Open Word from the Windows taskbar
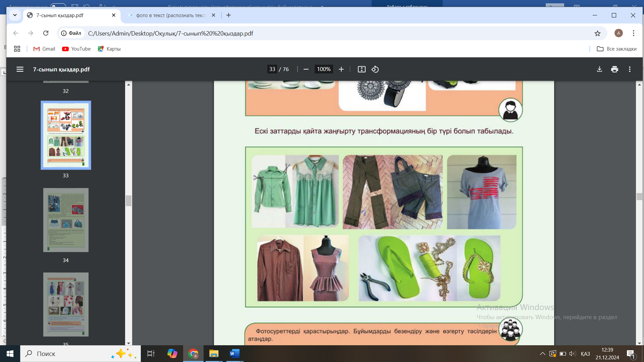This screenshot has height=362, width=644. click(x=234, y=354)
